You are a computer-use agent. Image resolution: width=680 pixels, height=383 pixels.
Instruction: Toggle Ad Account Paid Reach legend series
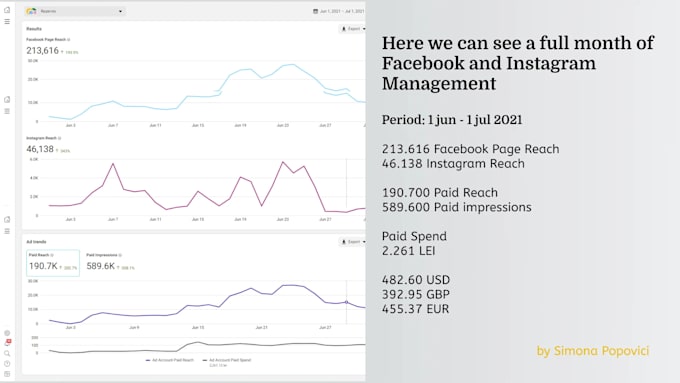170,360
